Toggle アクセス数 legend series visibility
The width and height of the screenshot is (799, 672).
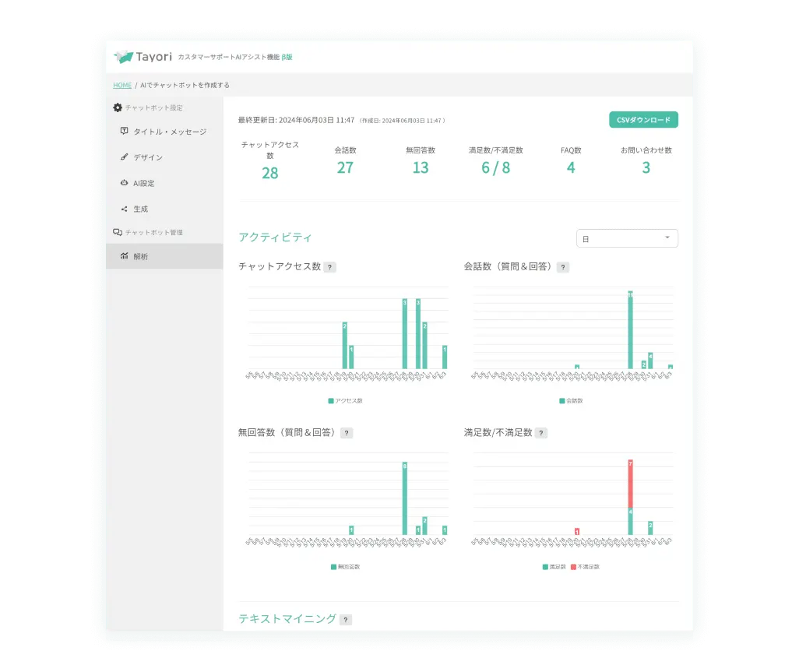click(345, 401)
